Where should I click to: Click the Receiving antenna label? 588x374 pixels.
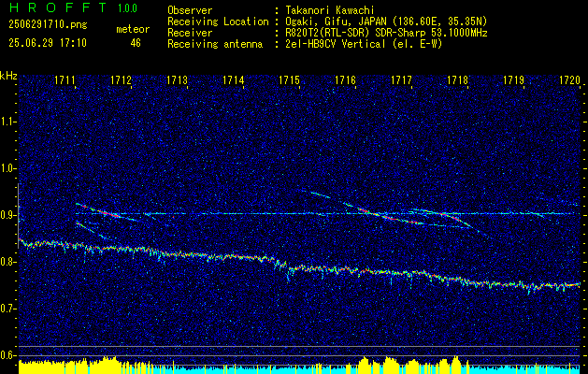pyautogui.click(x=215, y=44)
